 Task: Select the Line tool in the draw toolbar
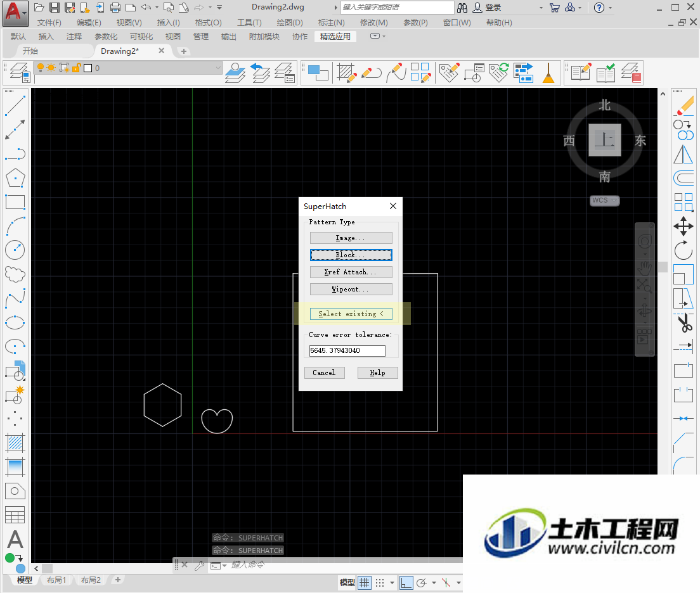coord(15,105)
